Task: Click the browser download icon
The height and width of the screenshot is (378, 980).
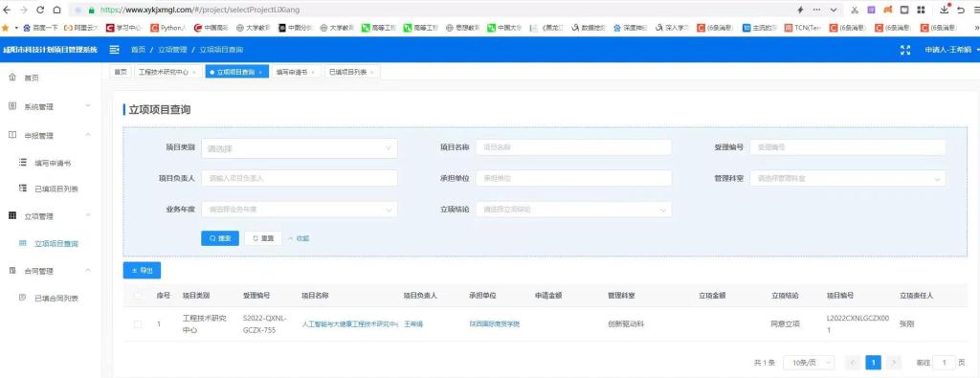Action: point(945,10)
